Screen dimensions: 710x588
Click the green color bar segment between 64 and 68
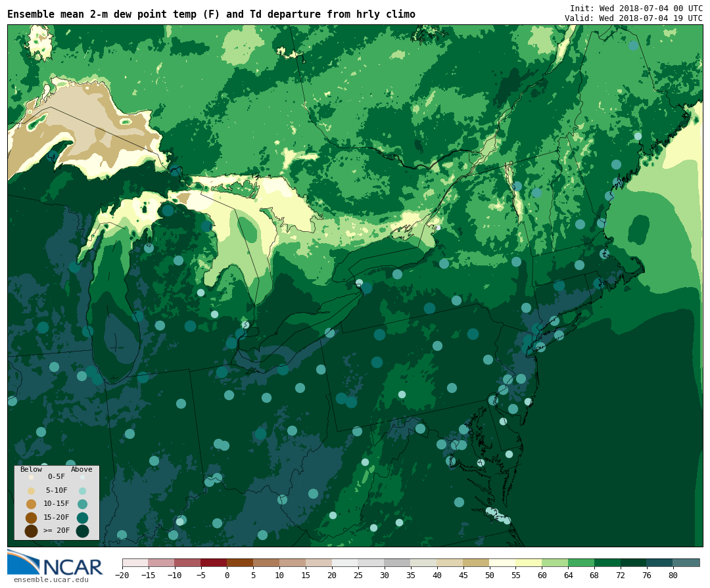[581, 562]
